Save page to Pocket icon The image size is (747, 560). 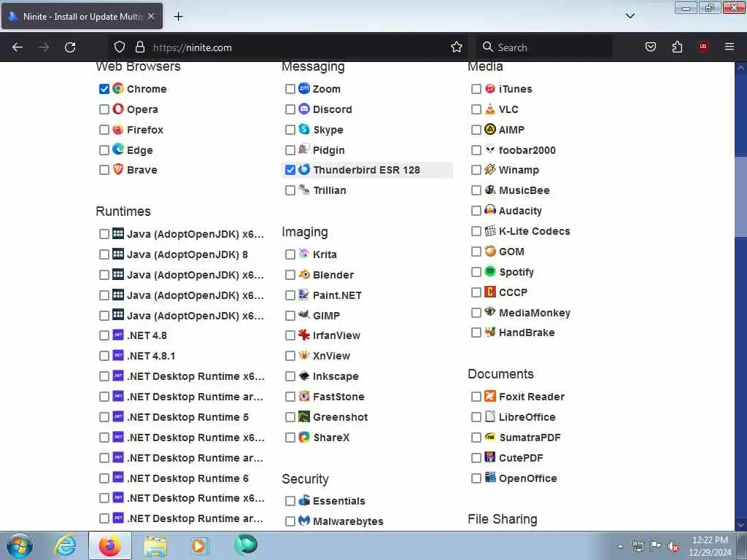click(651, 47)
